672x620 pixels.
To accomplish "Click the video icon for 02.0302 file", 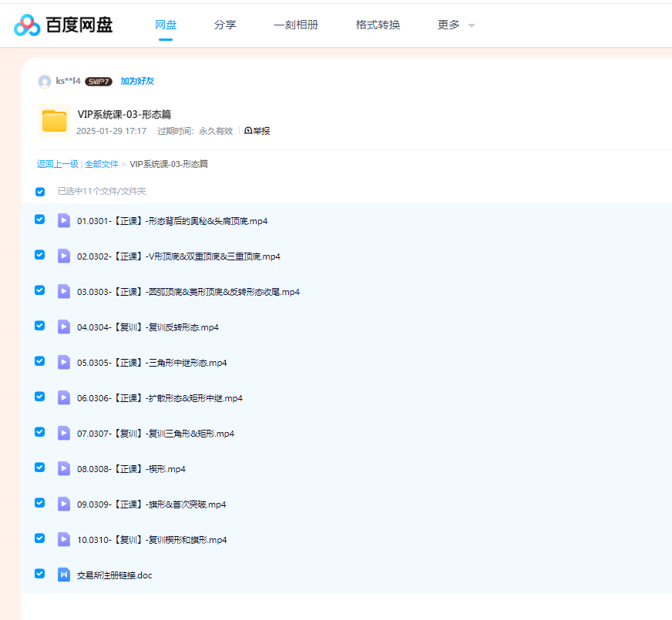I will coord(64,256).
